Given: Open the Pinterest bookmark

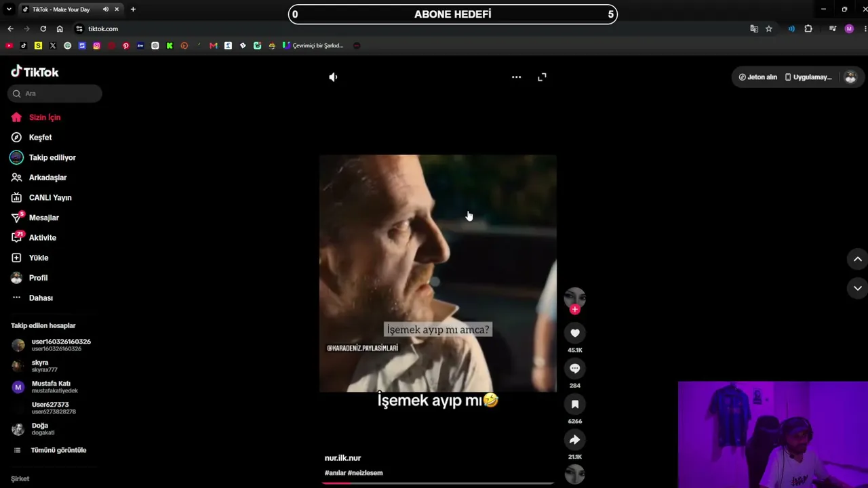Looking at the screenshot, I should [126, 45].
